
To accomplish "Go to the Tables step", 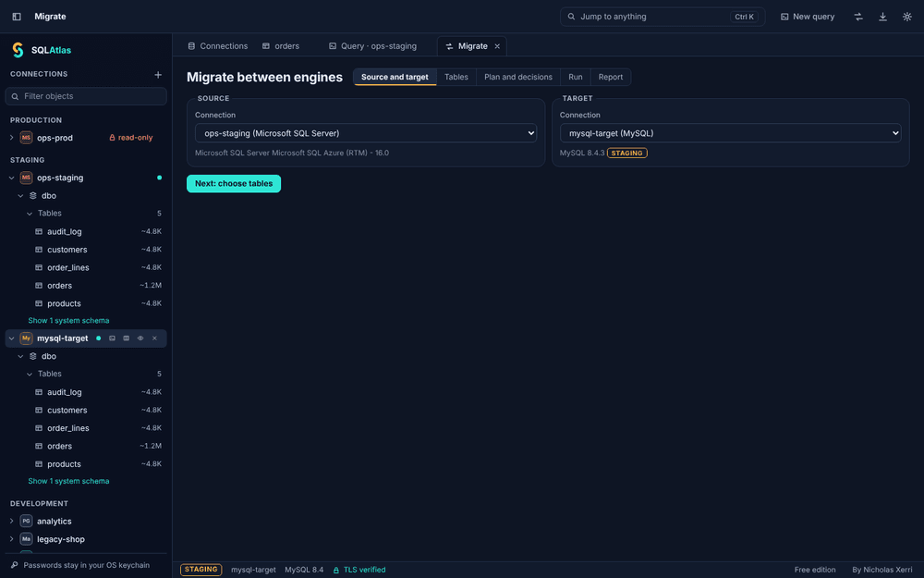I will click(x=456, y=78).
